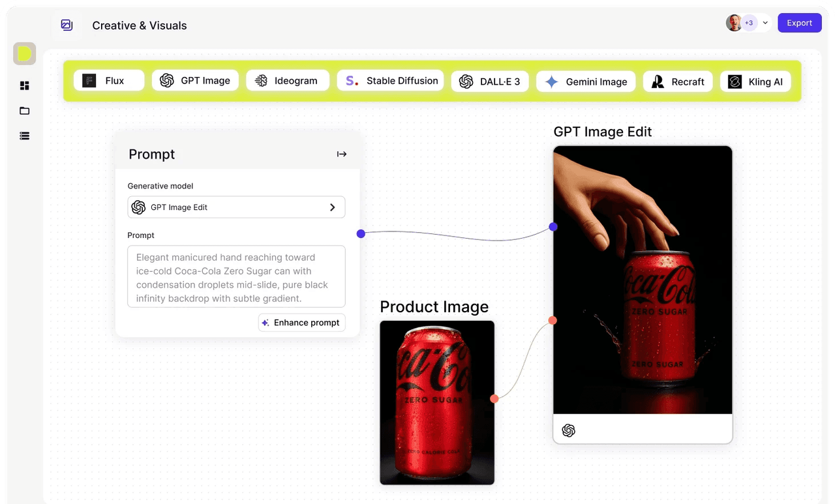Click into the Prompt text field
This screenshot has height=504, width=835.
point(236,276)
